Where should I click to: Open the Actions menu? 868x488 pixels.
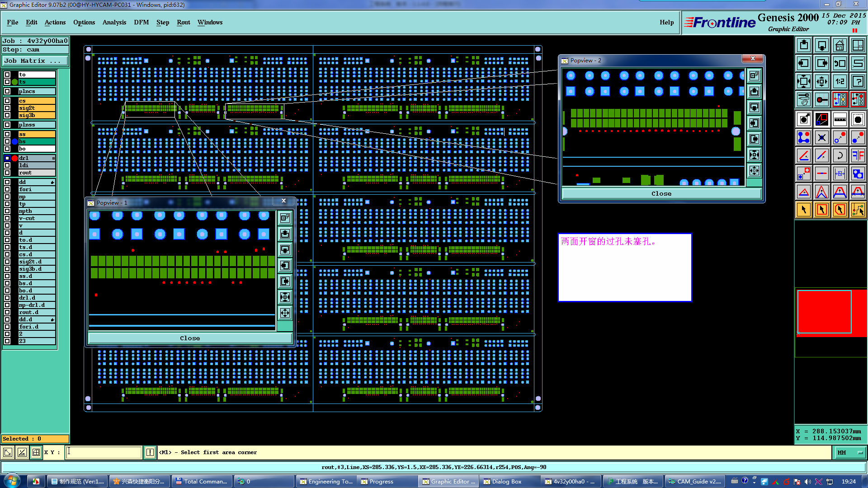point(55,22)
